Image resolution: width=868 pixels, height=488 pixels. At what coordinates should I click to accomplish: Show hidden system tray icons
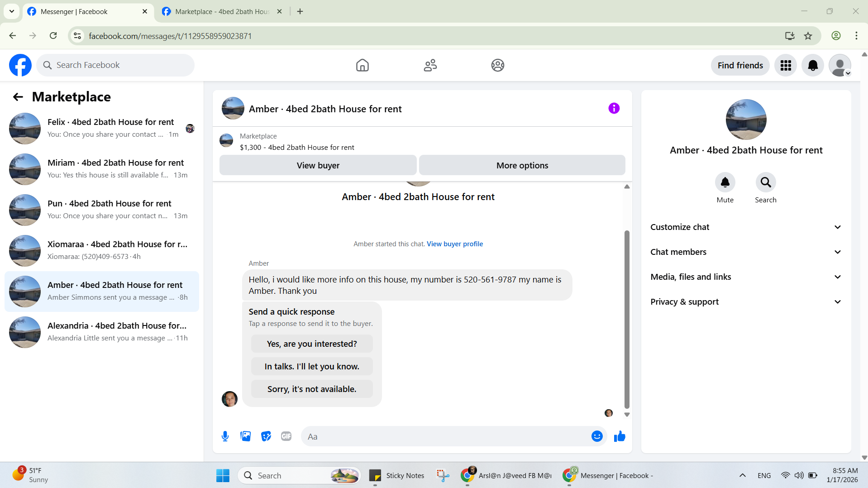[x=743, y=475]
